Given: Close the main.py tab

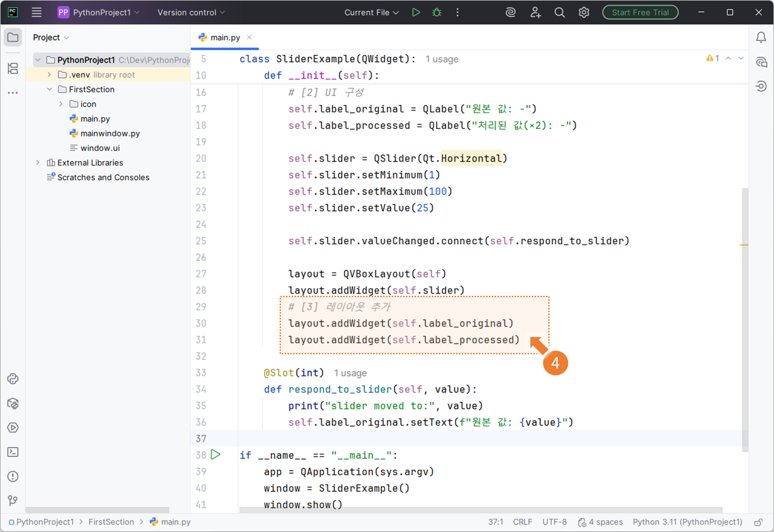Looking at the screenshot, I should click(249, 37).
